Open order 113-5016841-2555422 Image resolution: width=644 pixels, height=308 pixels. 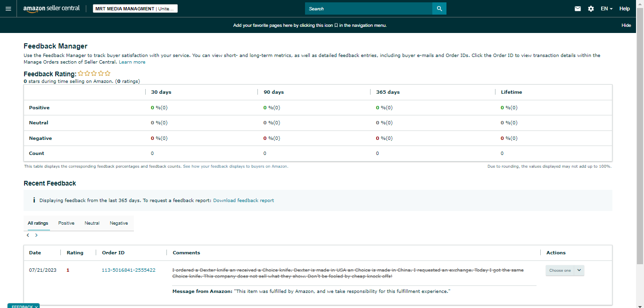(x=129, y=270)
